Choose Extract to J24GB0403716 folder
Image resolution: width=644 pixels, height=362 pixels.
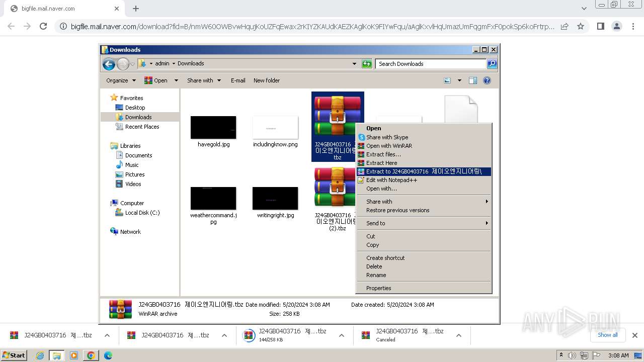point(424,171)
